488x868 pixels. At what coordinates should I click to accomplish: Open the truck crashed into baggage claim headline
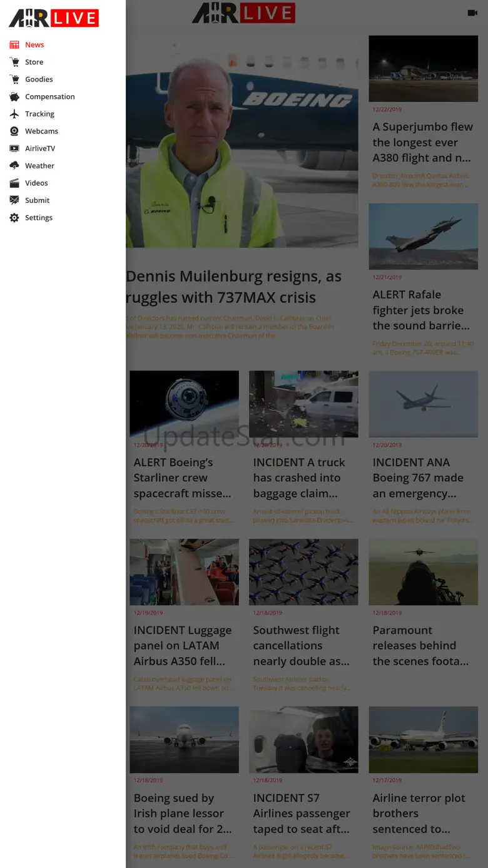click(x=299, y=477)
